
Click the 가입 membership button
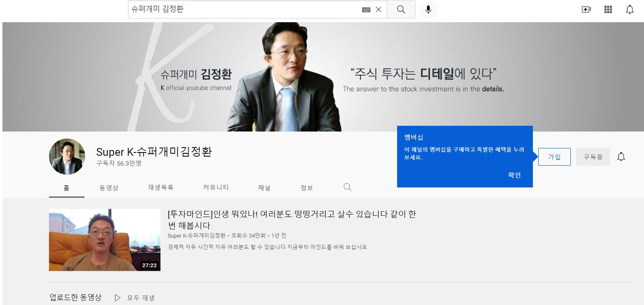click(554, 157)
